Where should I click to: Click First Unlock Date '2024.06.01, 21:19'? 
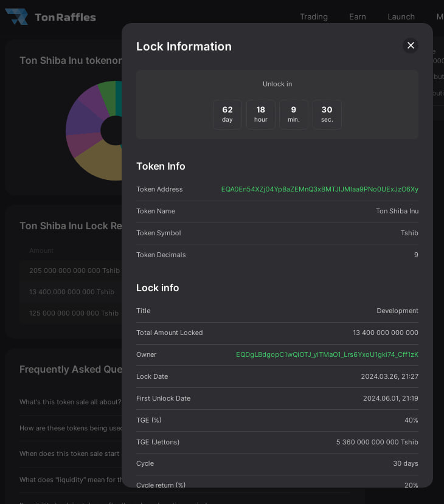click(x=390, y=398)
